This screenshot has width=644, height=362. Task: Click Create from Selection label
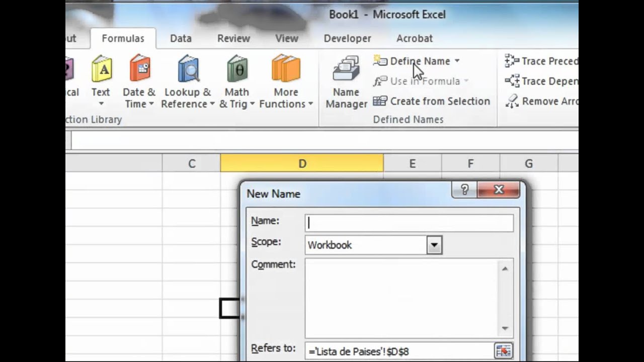pos(440,101)
